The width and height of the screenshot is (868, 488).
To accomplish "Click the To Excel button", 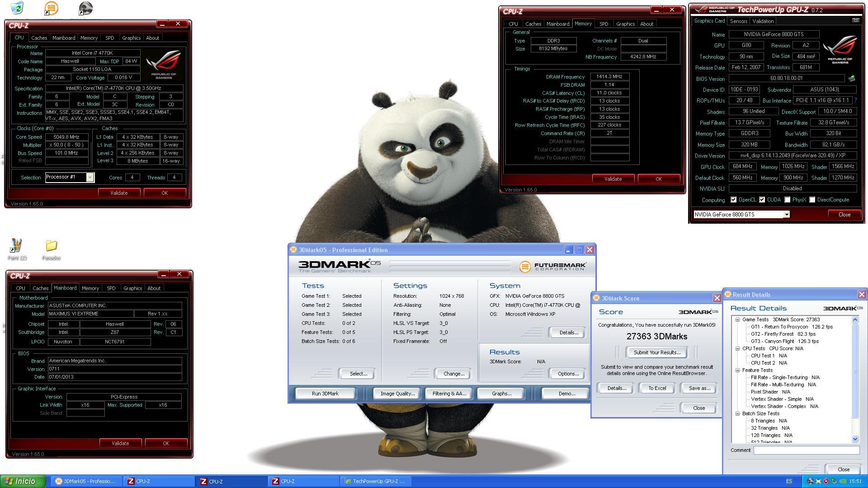I will pyautogui.click(x=657, y=388).
